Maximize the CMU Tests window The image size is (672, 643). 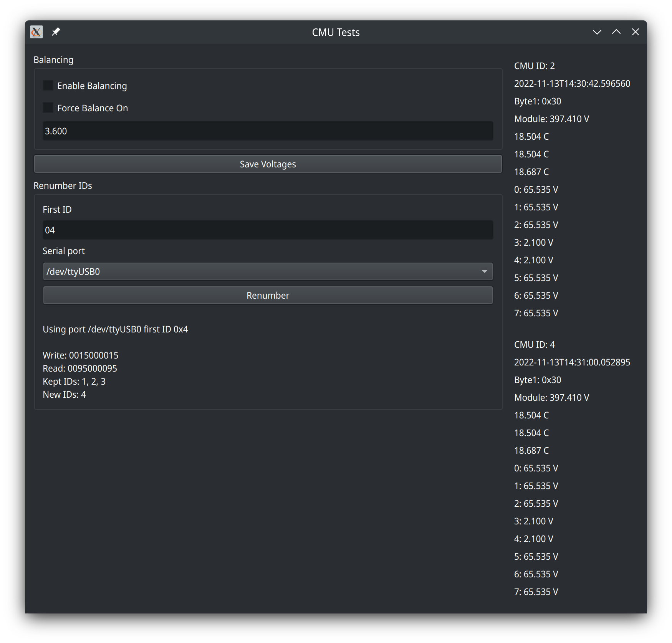pyautogui.click(x=616, y=32)
